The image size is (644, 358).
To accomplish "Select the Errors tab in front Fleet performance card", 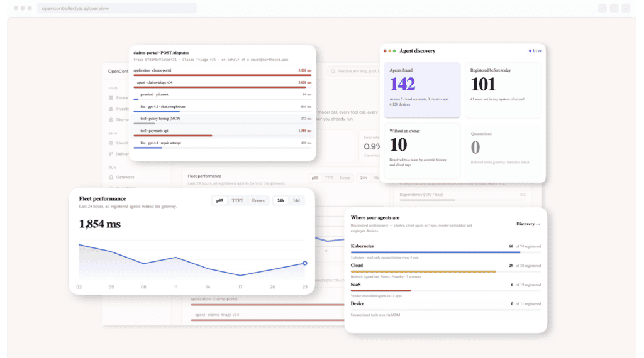I will (258, 200).
